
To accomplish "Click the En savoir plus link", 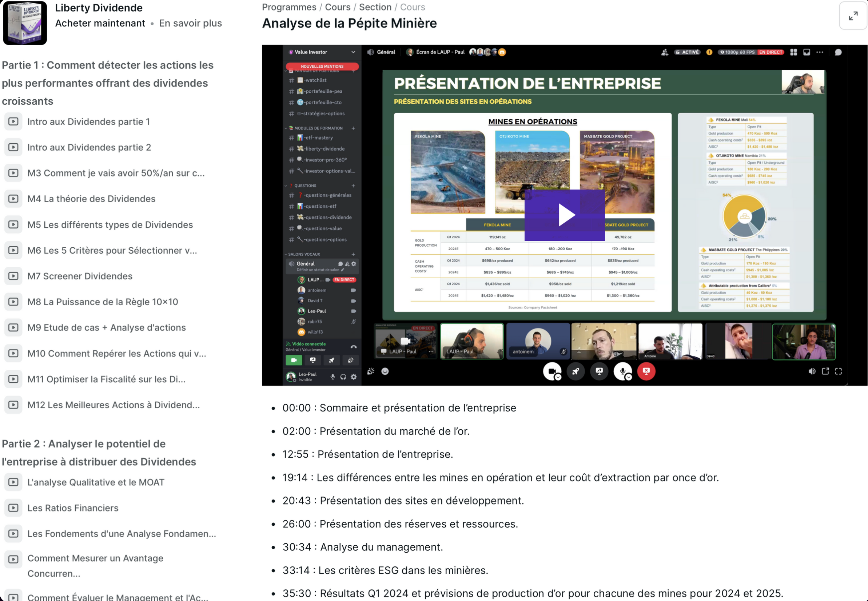I will [x=190, y=23].
